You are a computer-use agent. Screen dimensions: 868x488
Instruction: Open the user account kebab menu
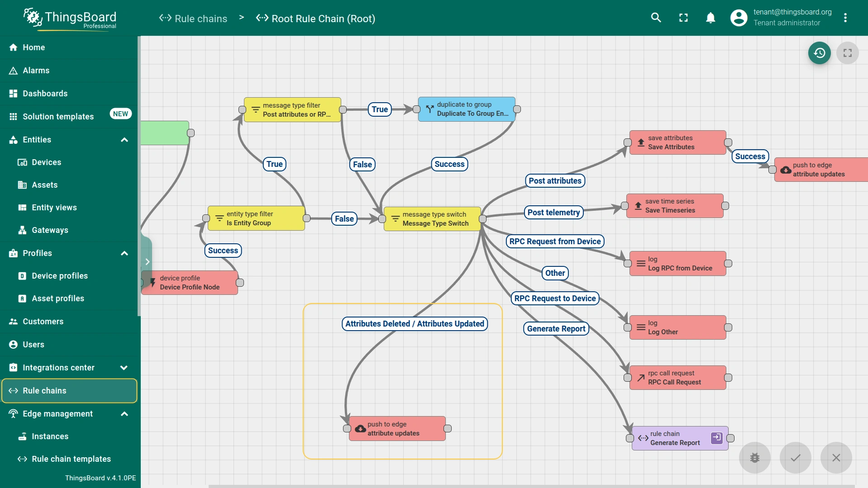point(845,18)
